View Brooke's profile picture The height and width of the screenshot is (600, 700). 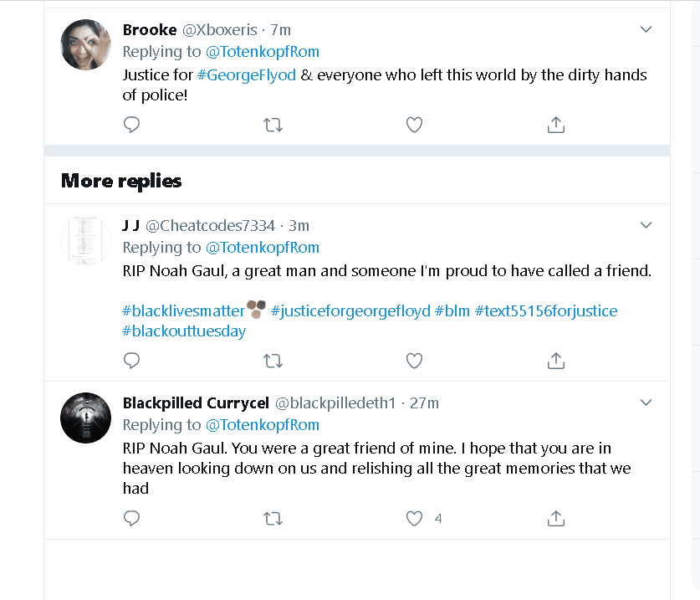[x=86, y=44]
